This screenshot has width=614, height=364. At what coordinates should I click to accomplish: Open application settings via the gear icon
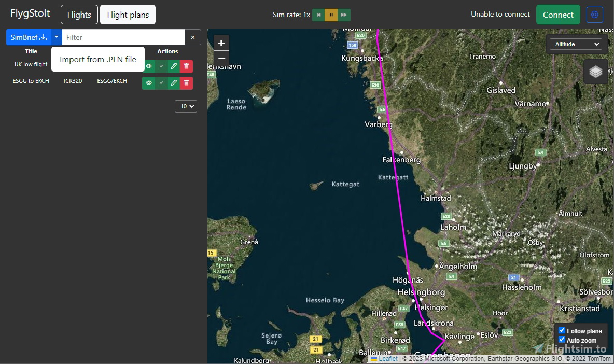click(x=594, y=15)
